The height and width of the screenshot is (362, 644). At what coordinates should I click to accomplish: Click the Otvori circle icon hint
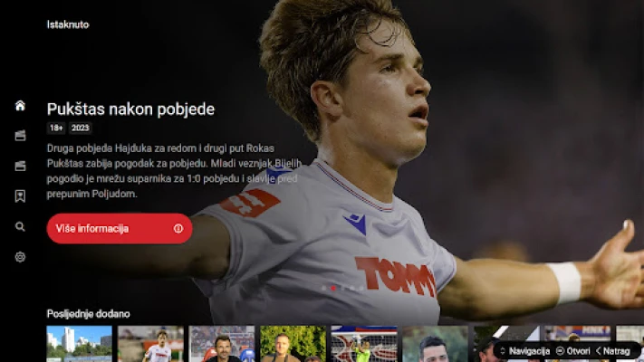[560, 351]
